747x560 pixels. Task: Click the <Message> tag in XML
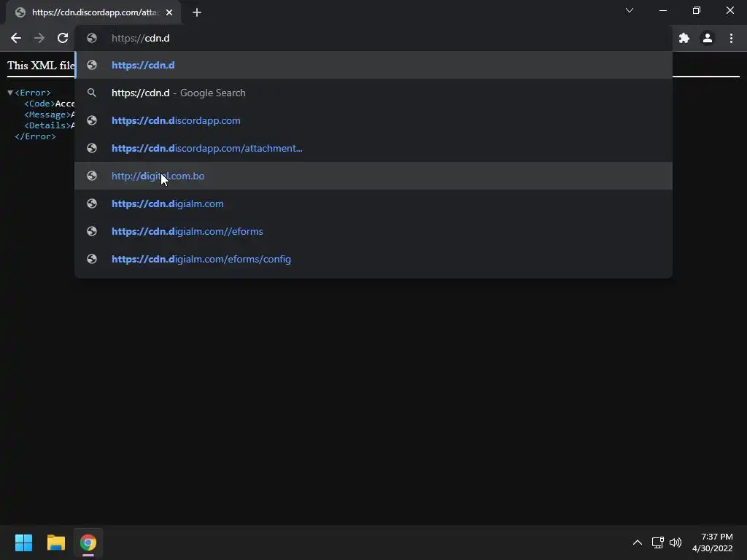(x=47, y=114)
